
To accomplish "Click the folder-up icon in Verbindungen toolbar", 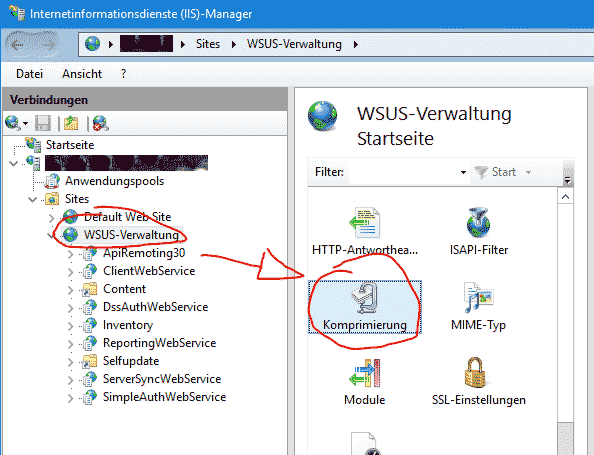I will coord(71,123).
